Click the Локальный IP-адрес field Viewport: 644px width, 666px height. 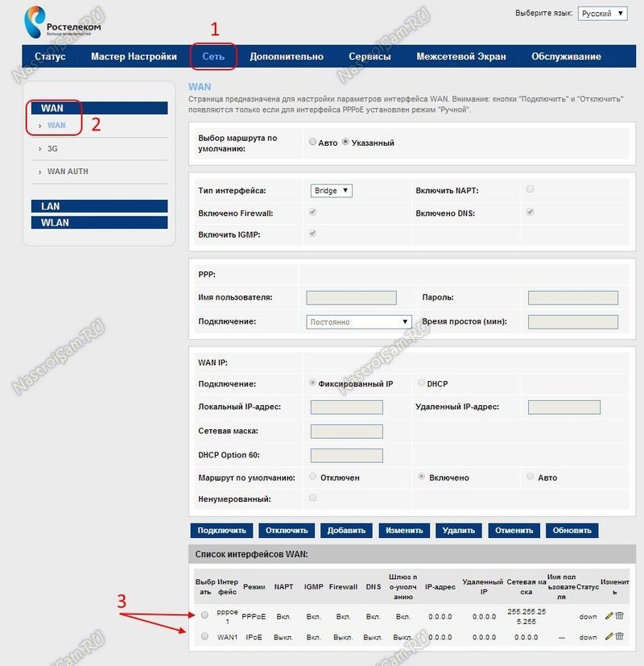347,407
